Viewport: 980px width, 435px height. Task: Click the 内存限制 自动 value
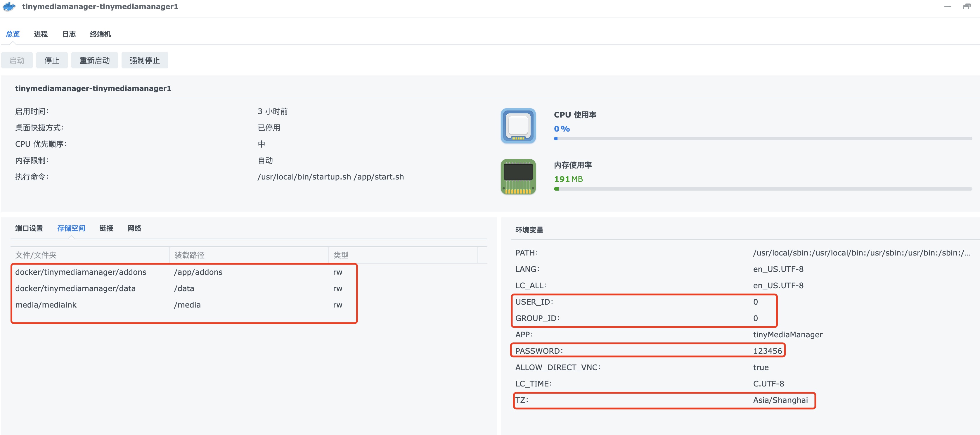click(x=265, y=160)
